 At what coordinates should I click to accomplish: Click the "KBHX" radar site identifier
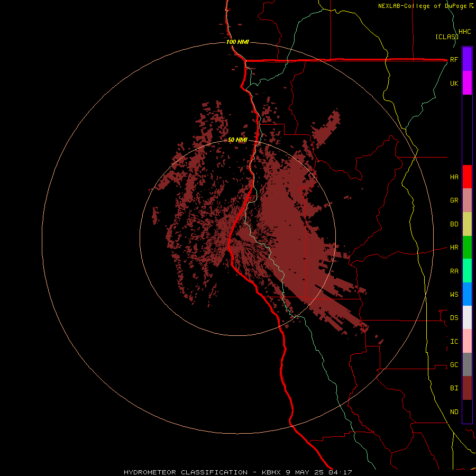point(272,472)
